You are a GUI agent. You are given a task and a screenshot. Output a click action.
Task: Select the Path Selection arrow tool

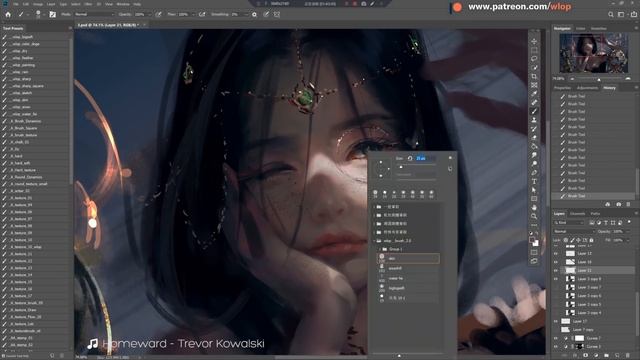pos(534,190)
